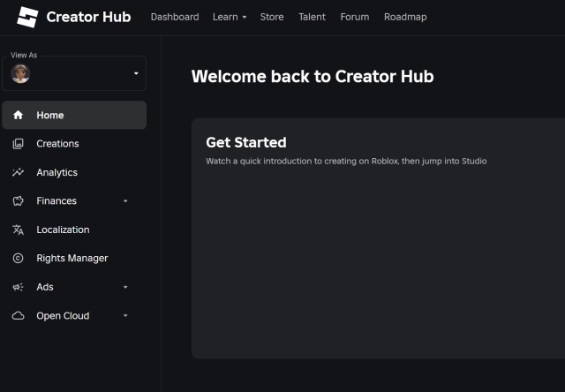Click the Get Started heading
The height and width of the screenshot is (392, 565).
[246, 142]
